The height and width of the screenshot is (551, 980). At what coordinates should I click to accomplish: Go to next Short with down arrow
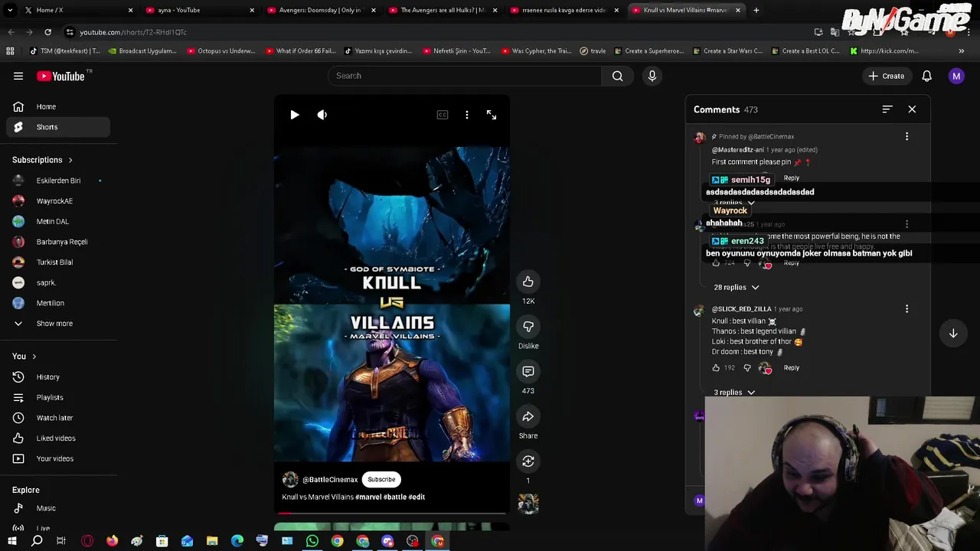click(953, 334)
